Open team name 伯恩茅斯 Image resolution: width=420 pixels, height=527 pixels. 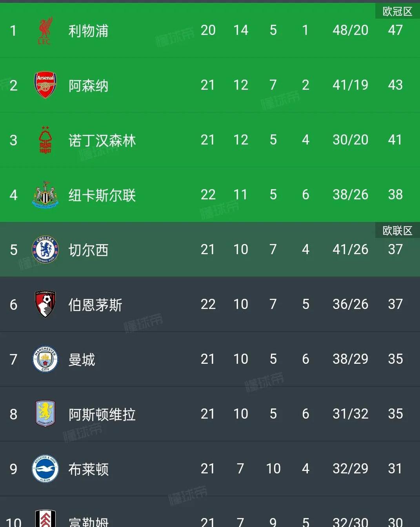coord(95,305)
